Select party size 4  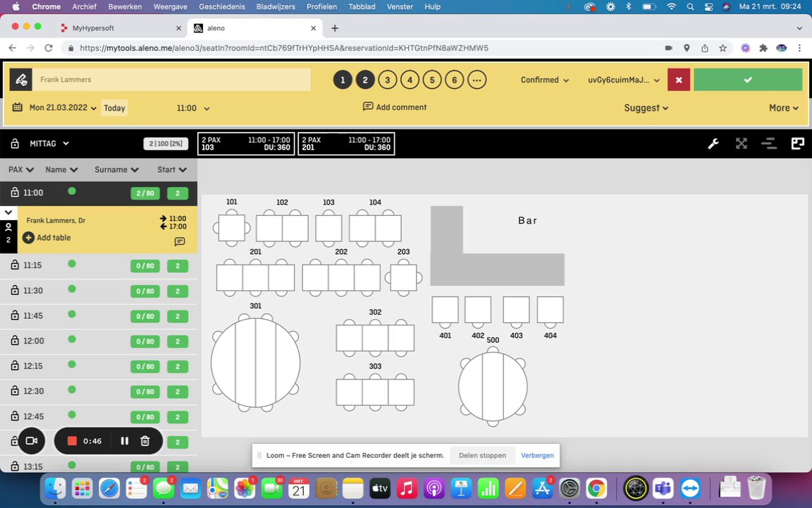pos(410,80)
